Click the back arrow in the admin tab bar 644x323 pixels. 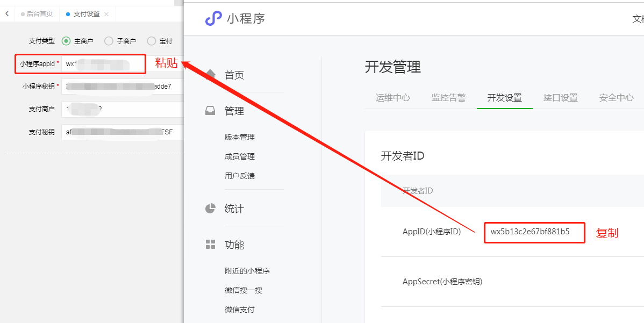point(7,13)
